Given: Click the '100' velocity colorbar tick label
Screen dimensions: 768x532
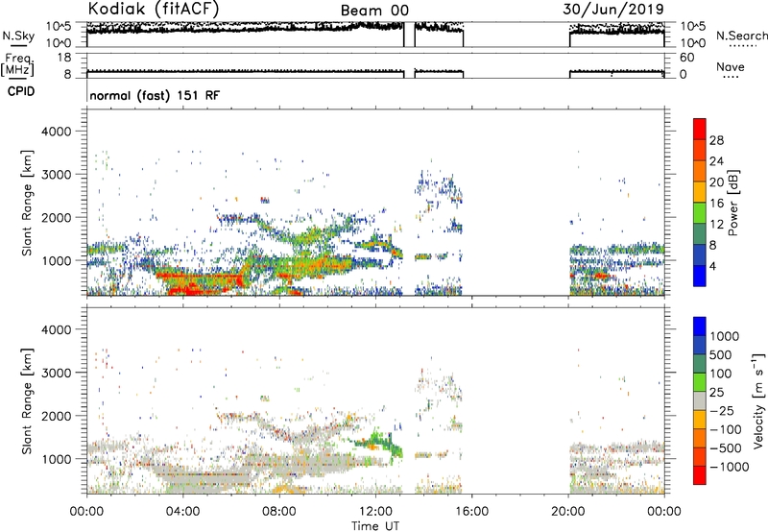Looking at the screenshot, I should click(x=721, y=374).
